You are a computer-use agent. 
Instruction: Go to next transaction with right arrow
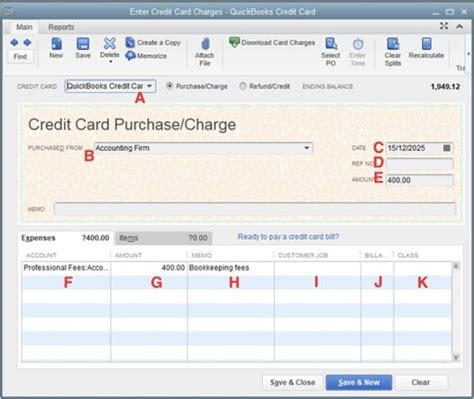coord(28,43)
